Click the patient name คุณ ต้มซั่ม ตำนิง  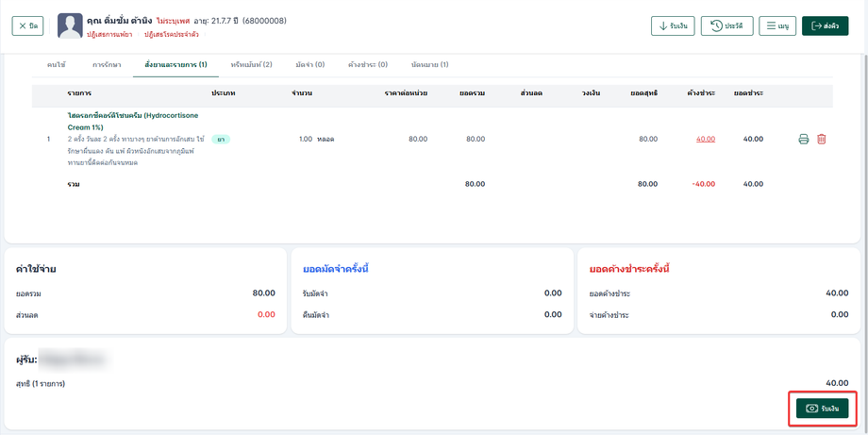click(119, 21)
